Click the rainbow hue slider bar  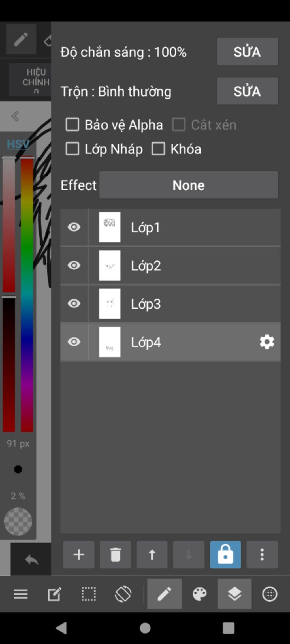[27, 294]
